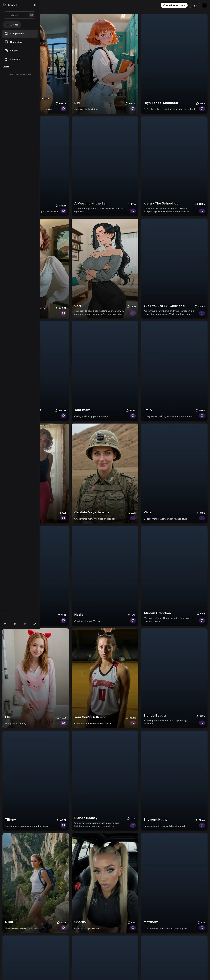Viewport: 210px width, 980px height.
Task: Click chat icon on Blonde Beauty 8.2k card
Action: point(202,723)
